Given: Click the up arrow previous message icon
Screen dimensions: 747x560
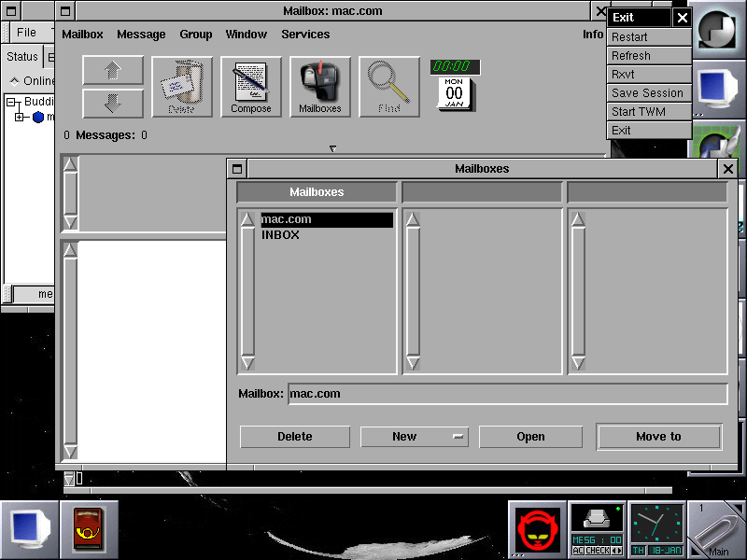Looking at the screenshot, I should pos(113,71).
